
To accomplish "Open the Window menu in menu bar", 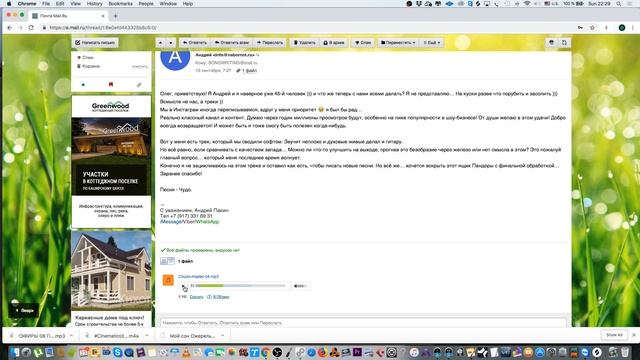I will (168, 4).
